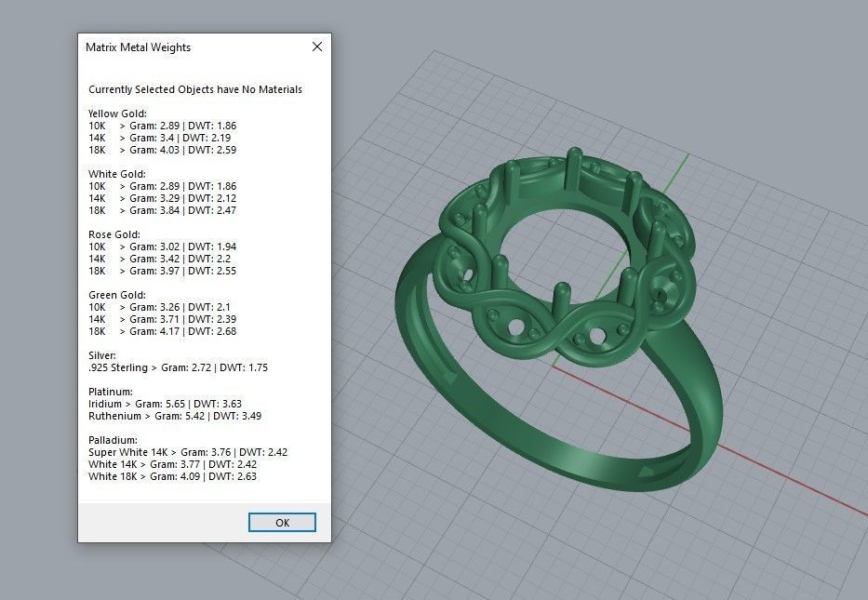Screen dimensions: 868x600
Task: Click the Yellow Gold heading
Action: (117, 113)
